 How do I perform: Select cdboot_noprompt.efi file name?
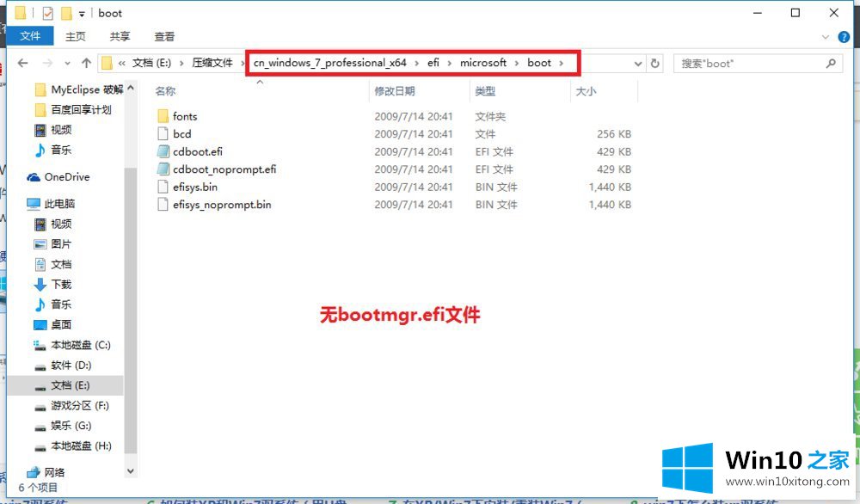[224, 169]
